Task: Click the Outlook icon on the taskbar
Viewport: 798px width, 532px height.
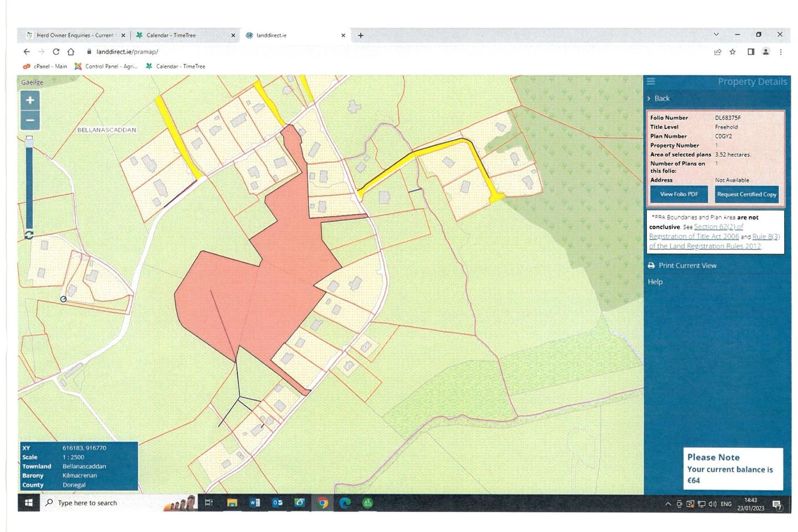Action: (x=277, y=503)
